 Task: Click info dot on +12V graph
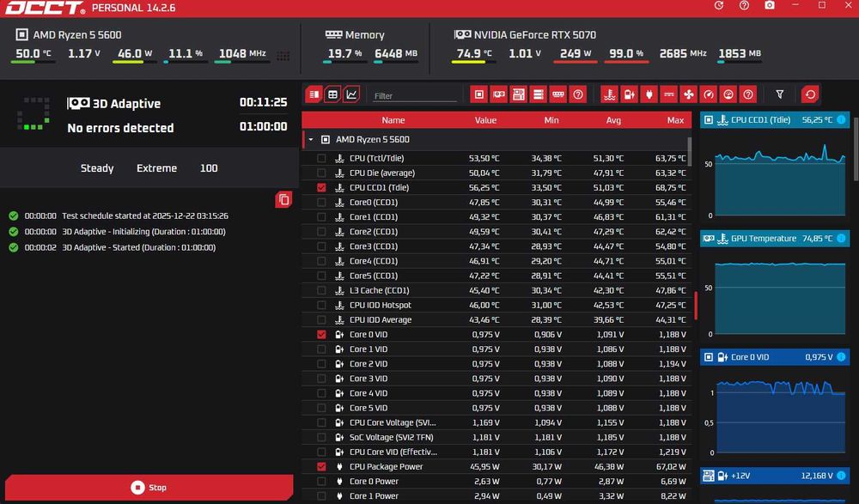pos(841,476)
